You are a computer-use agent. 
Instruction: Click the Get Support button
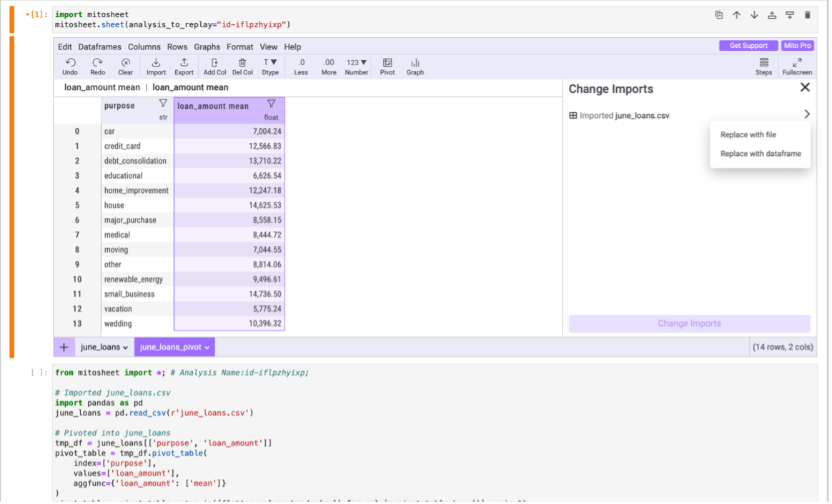[748, 46]
